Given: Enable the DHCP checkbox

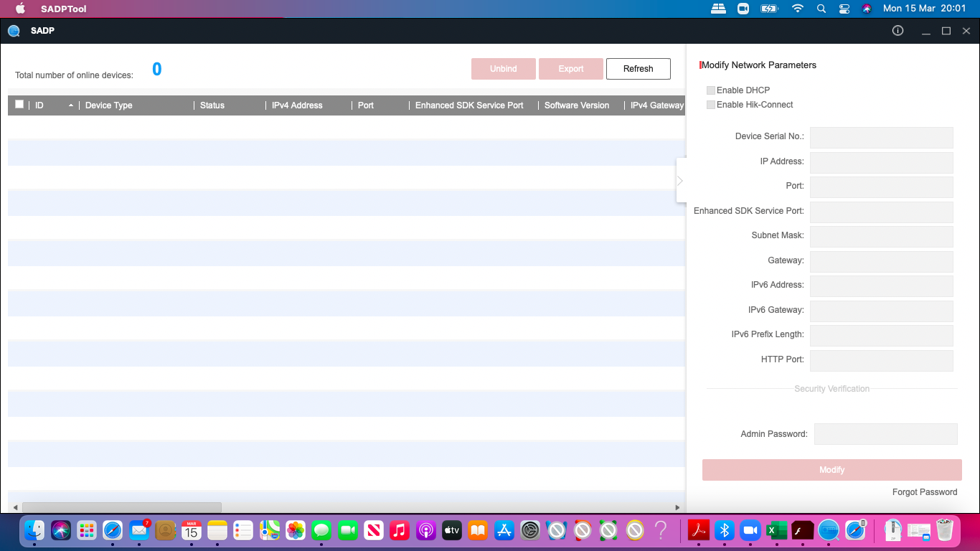Looking at the screenshot, I should coord(711,90).
